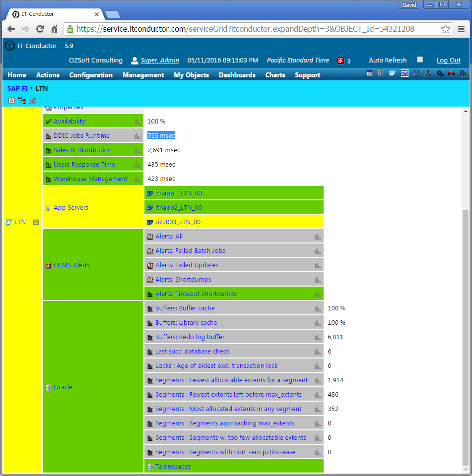
Task: Open the Segments : Segments approaching max_extents link
Action: (x=225, y=423)
